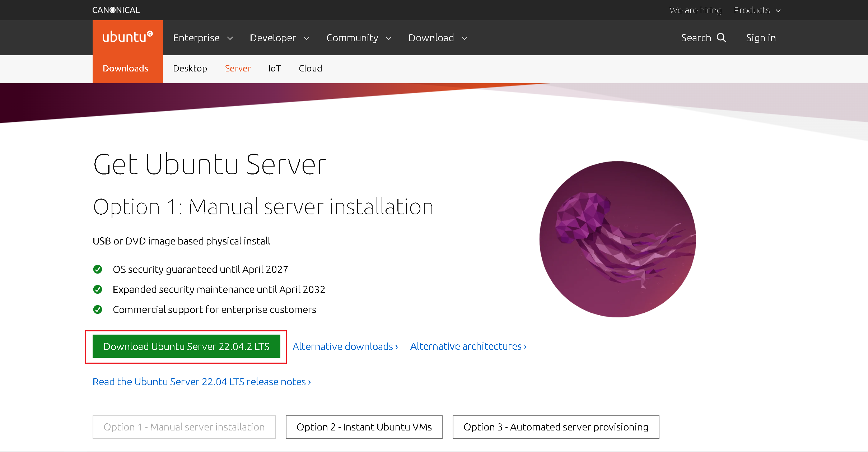
Task: Click 'Expanded security maintenance until April 2032' text
Action: point(219,289)
